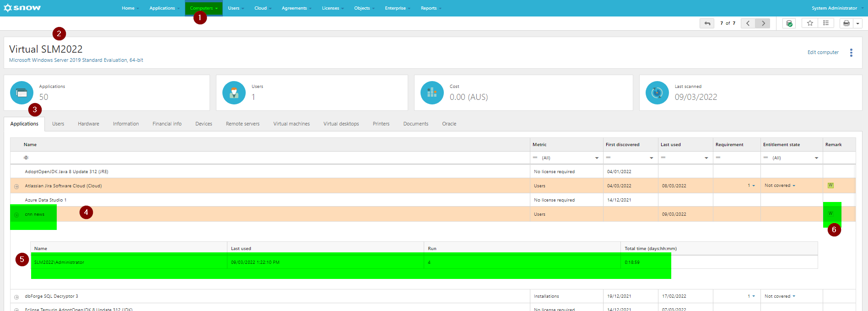Open the Virtual machines tab
The width and height of the screenshot is (868, 311).
291,124
